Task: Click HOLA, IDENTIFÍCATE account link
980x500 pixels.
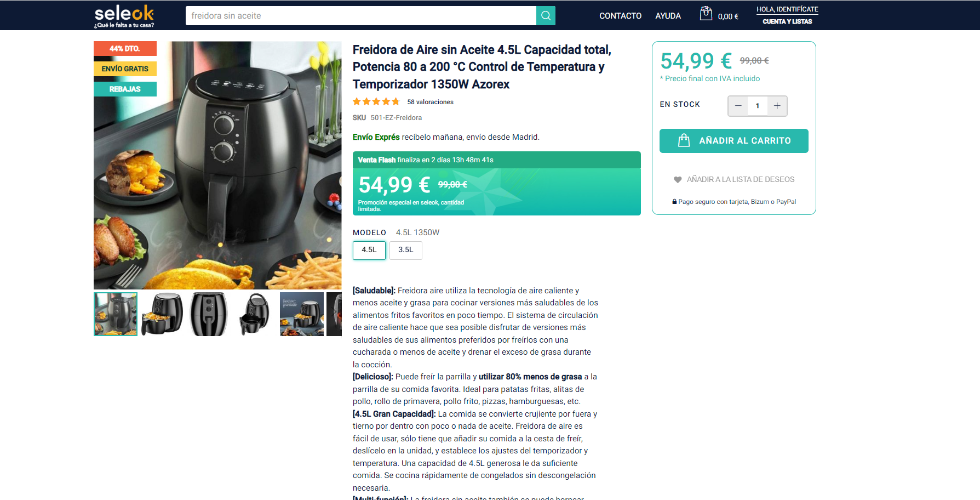Action: click(x=787, y=9)
